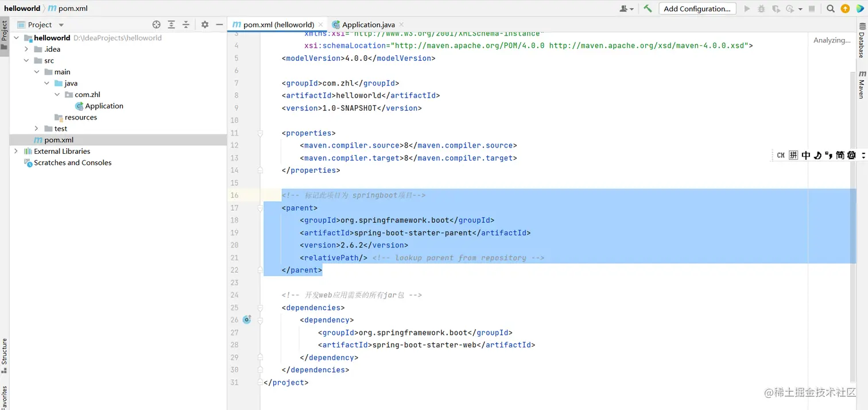Click IME punctuation mode icon
The image size is (868, 410).
coord(828,155)
